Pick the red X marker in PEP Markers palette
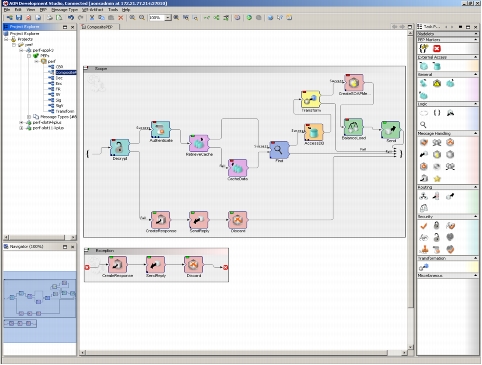This screenshot has height=365, width=482. [437, 49]
